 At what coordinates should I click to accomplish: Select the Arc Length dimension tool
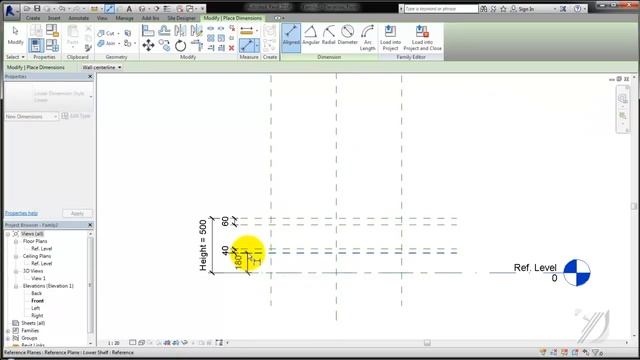(367, 38)
